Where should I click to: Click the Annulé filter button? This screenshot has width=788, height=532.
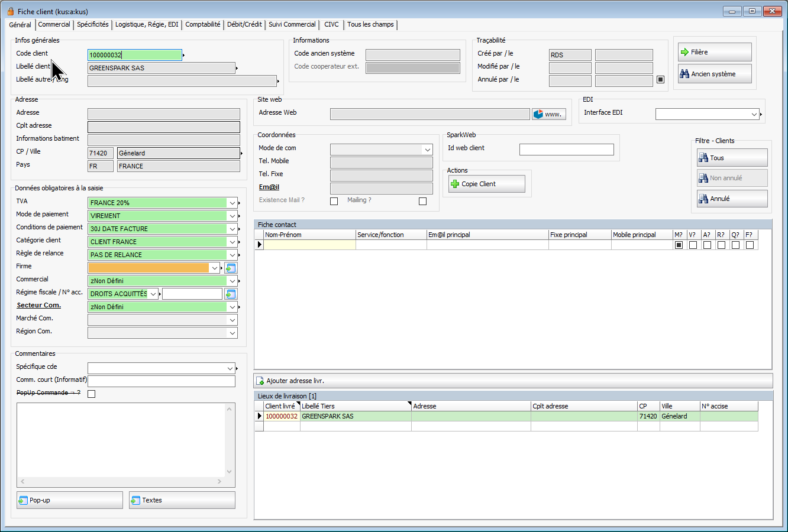pyautogui.click(x=732, y=199)
